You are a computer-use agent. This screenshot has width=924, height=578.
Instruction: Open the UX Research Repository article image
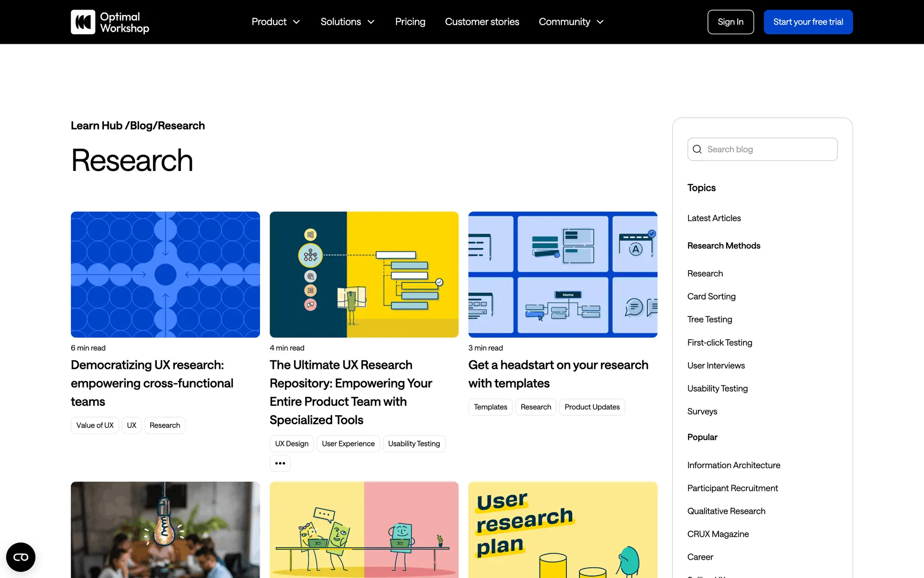pyautogui.click(x=364, y=275)
